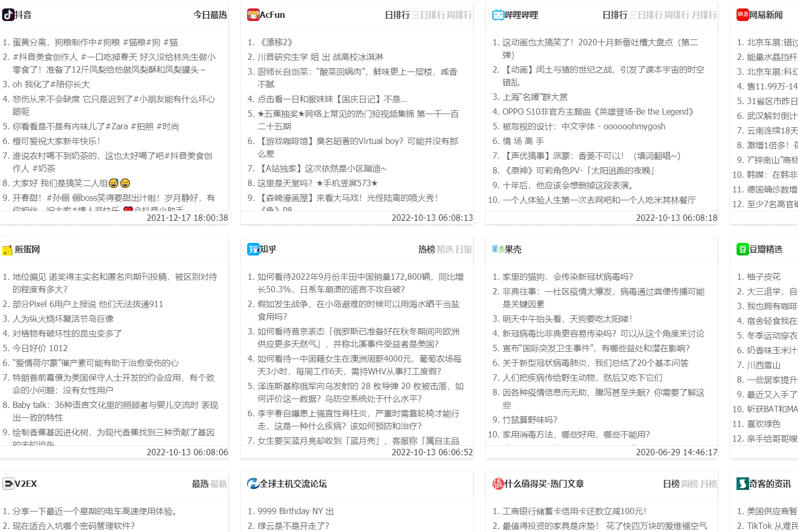The image size is (798, 532).
Task: Click the 奇客的资讯 logo icon
Action: 743,484
